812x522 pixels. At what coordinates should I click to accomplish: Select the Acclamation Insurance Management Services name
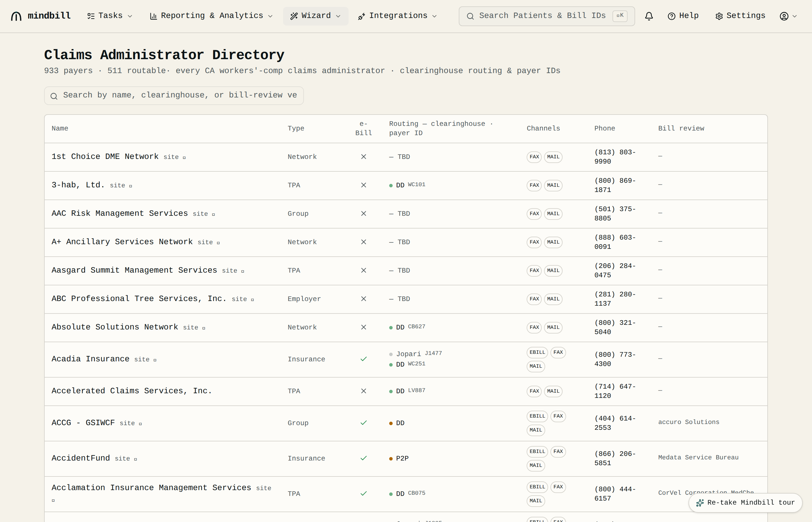coord(151,488)
